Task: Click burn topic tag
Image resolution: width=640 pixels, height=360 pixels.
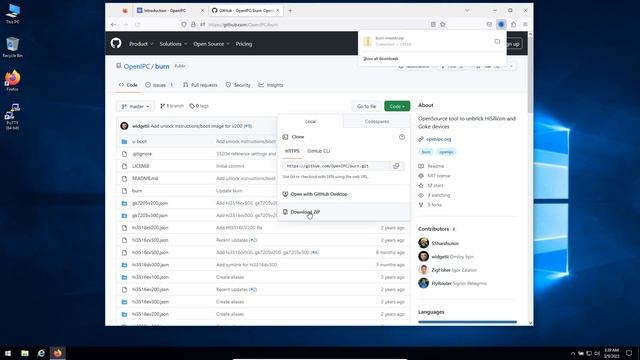Action: tap(426, 152)
